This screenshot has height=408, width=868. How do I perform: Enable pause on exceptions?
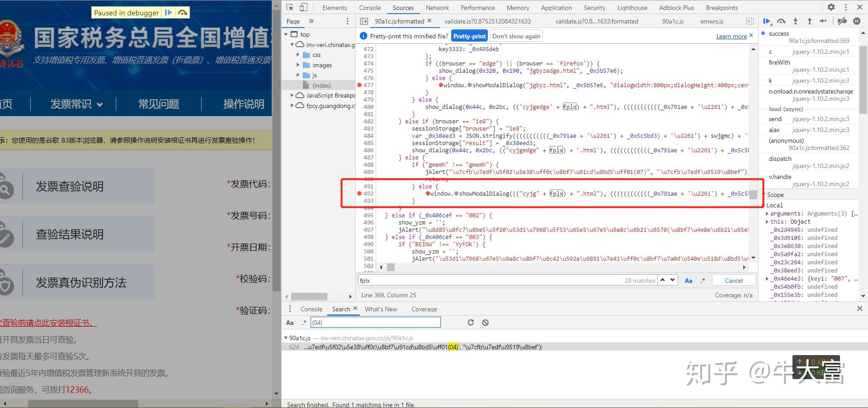(x=857, y=21)
